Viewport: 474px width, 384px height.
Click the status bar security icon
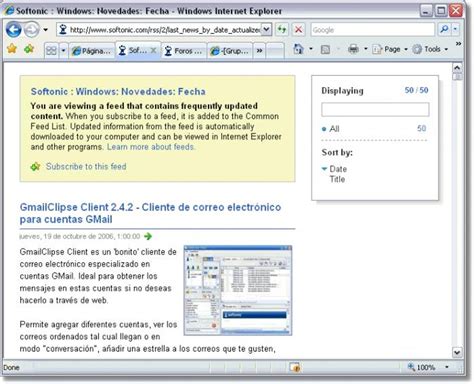tap(295, 367)
